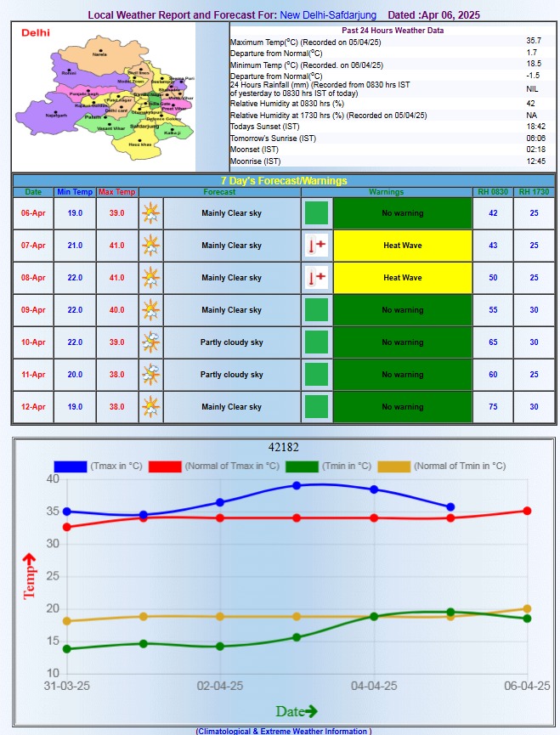
Task: Click the Delhi district map image
Action: [x=104, y=97]
